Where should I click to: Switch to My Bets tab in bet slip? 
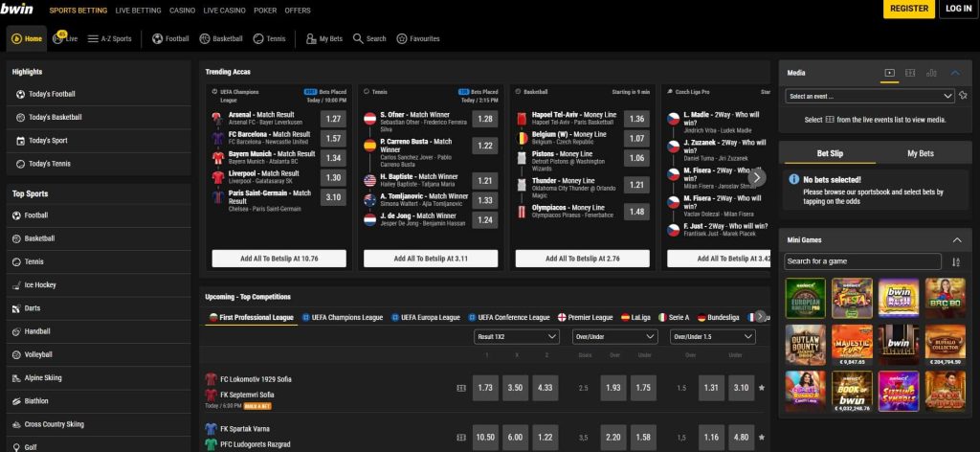[x=920, y=153]
